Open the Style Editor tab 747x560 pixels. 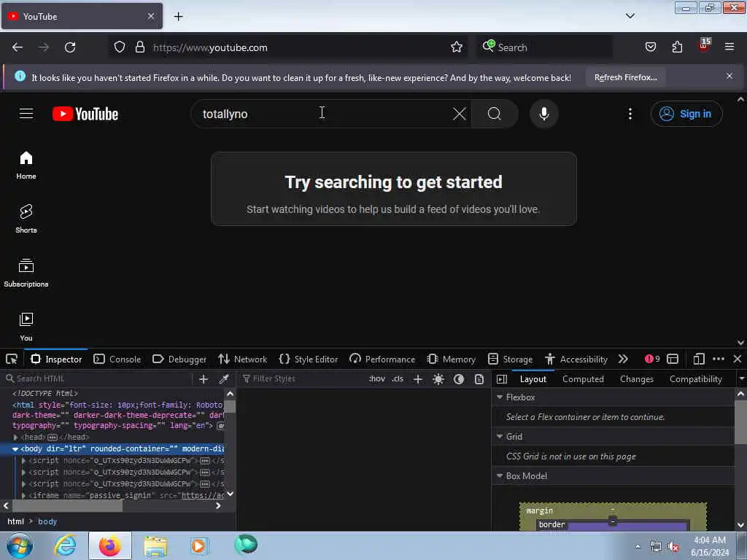309,359
